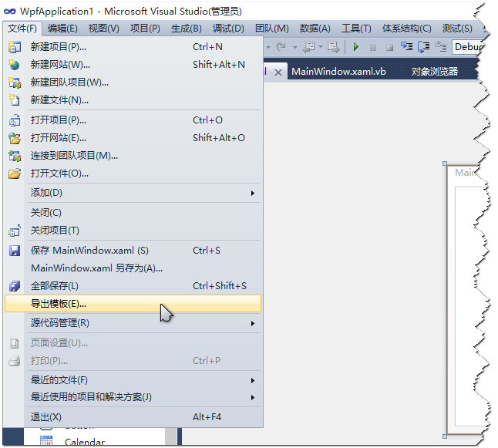Choose 导出模板(E)... from File menu

(x=133, y=304)
